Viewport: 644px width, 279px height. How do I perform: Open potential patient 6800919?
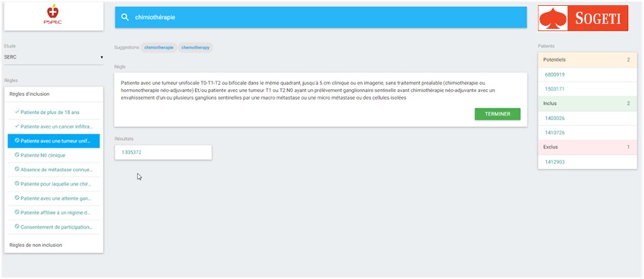(x=587, y=75)
